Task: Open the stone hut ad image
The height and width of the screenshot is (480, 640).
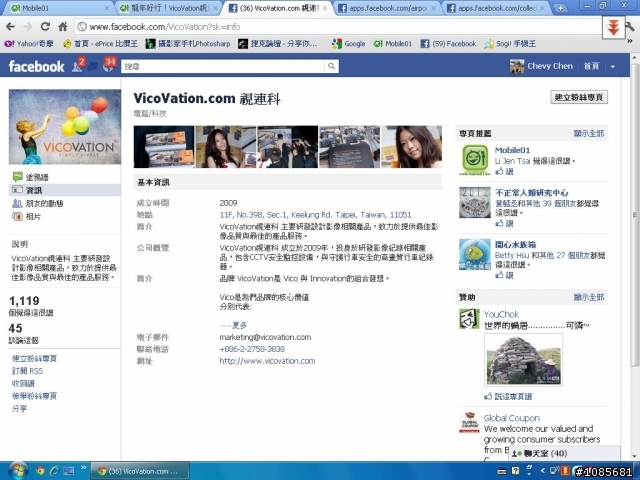Action: coord(523,360)
